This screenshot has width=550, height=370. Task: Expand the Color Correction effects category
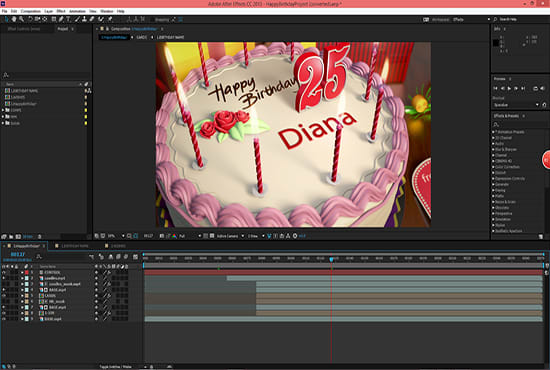[x=494, y=167]
